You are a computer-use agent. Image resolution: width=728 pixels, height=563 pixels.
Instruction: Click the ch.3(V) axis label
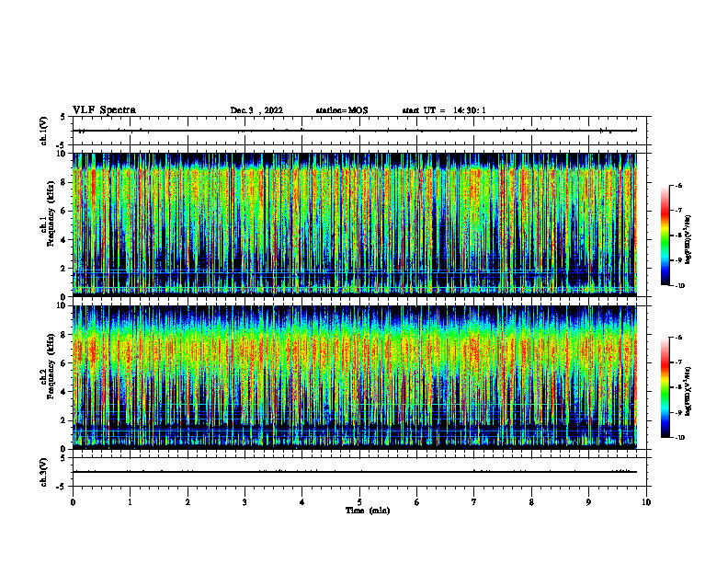(44, 472)
